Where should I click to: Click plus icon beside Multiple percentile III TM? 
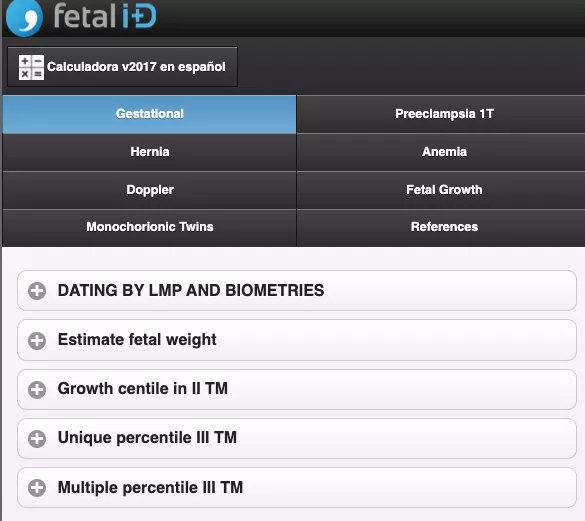click(37, 488)
